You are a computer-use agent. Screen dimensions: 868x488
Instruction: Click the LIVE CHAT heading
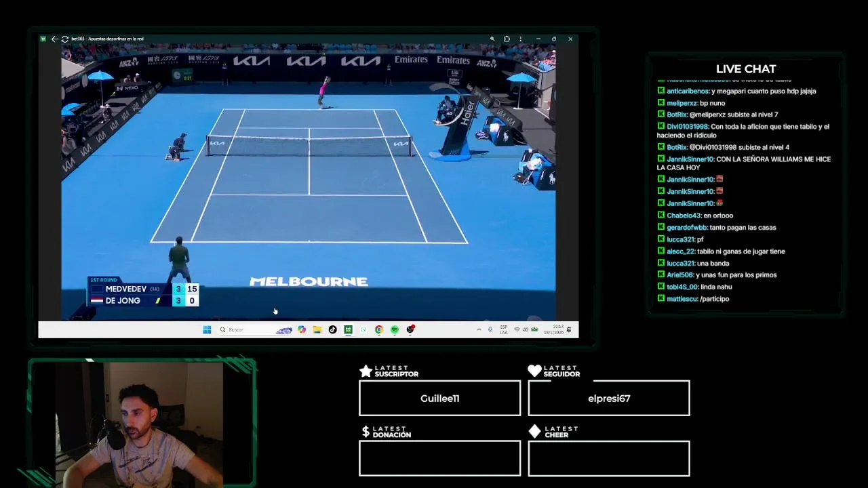tap(746, 69)
